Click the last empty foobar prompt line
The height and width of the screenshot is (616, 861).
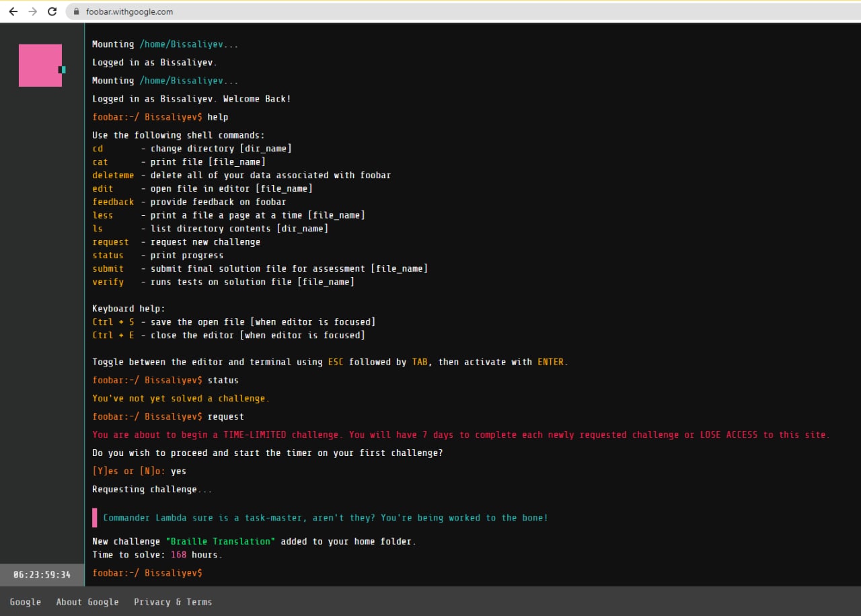pyautogui.click(x=147, y=573)
